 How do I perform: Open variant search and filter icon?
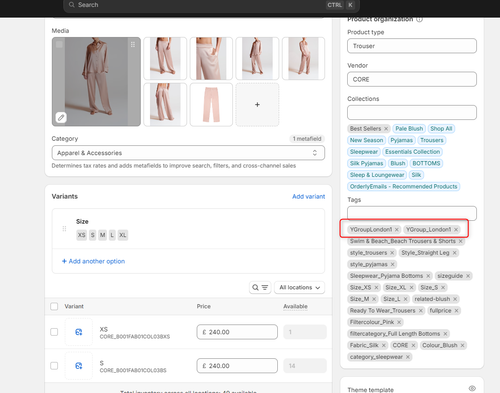tap(260, 287)
